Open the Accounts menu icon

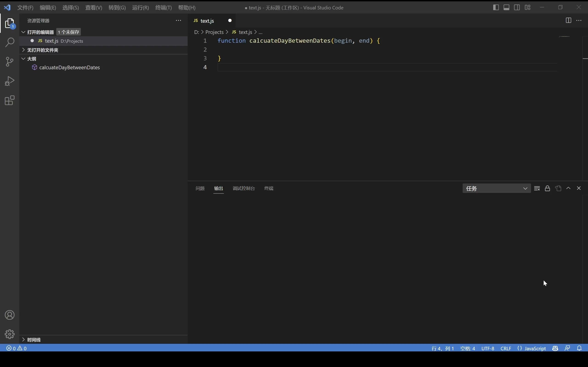pos(10,315)
